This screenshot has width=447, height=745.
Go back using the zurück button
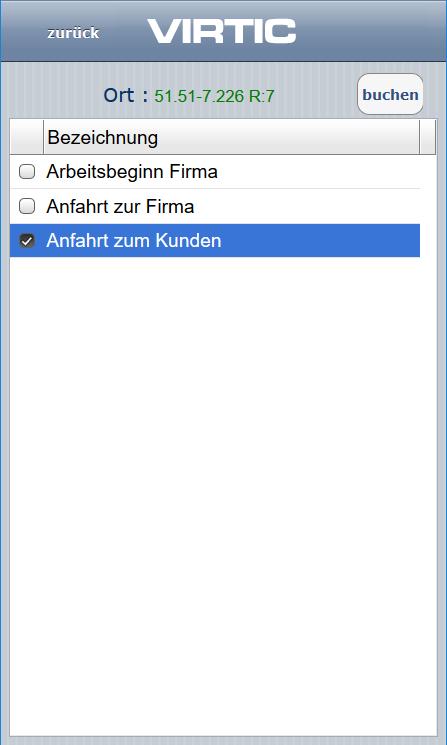(x=73, y=33)
